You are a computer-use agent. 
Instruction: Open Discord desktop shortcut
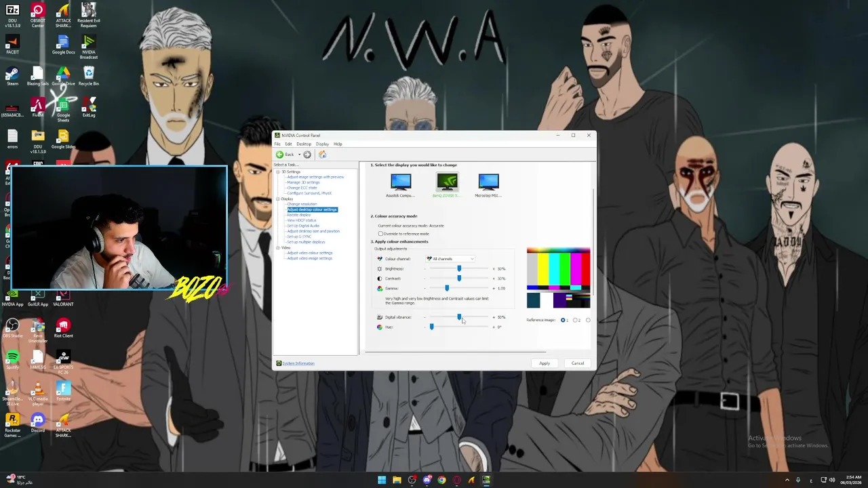tap(38, 423)
